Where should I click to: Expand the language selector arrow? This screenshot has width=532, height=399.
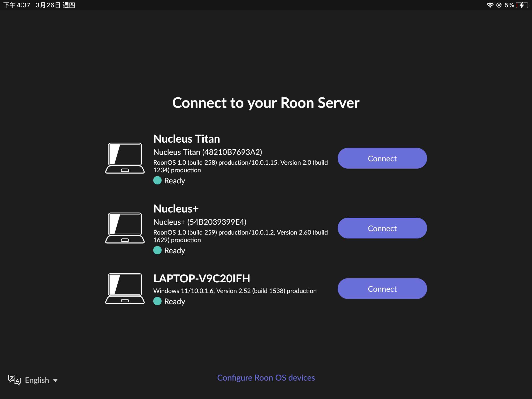(55, 381)
